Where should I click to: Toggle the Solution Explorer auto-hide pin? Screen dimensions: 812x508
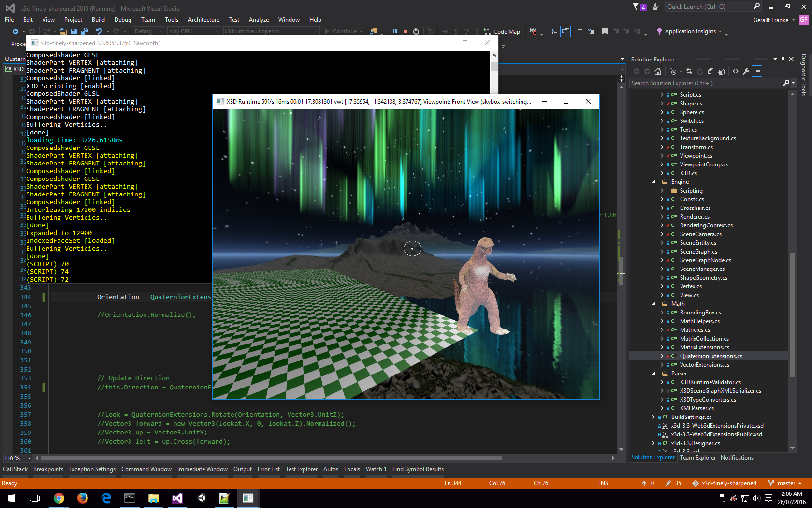pos(783,59)
